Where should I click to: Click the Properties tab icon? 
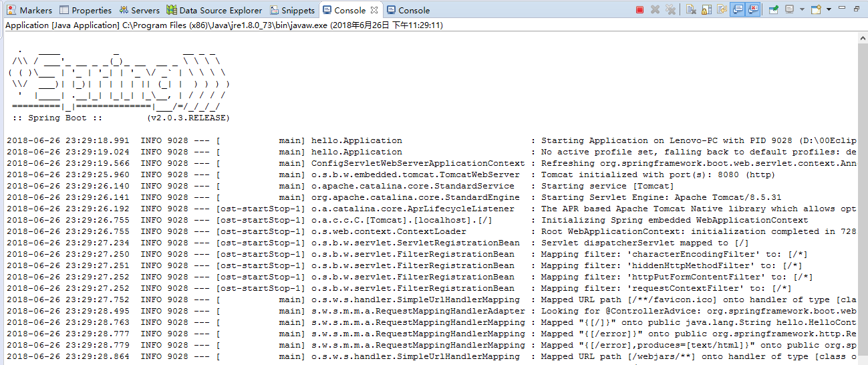[64, 10]
